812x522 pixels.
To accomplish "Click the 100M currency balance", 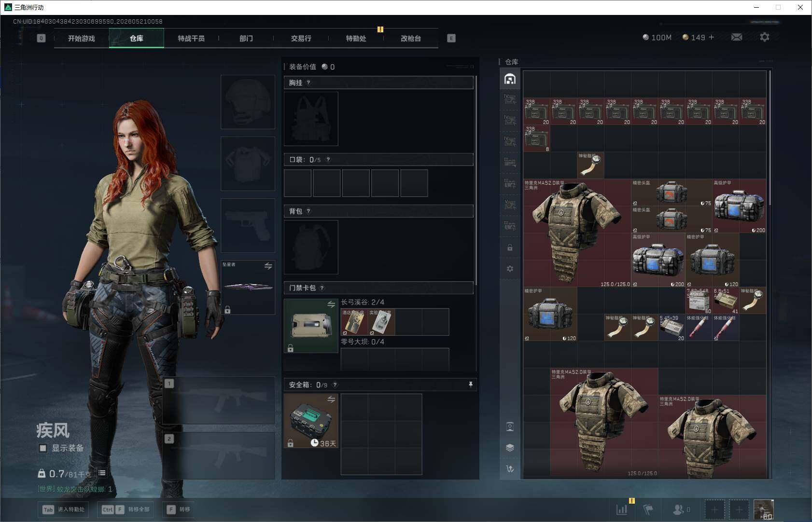I will [x=657, y=37].
